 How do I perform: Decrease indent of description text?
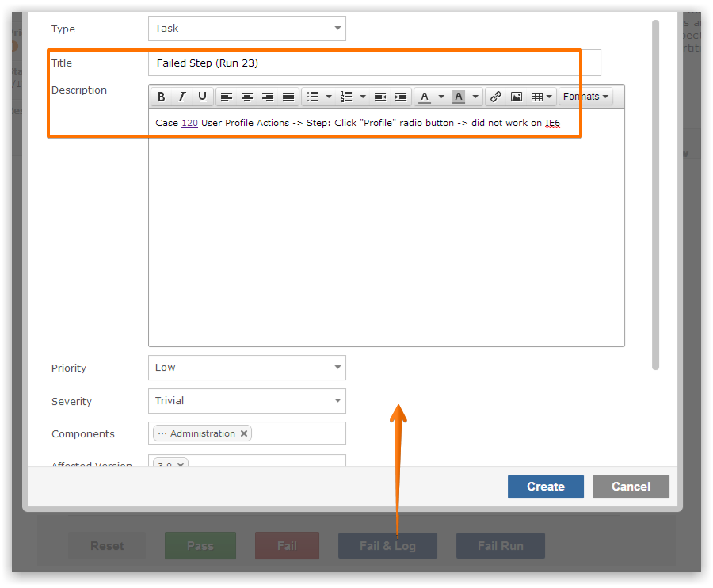point(380,97)
